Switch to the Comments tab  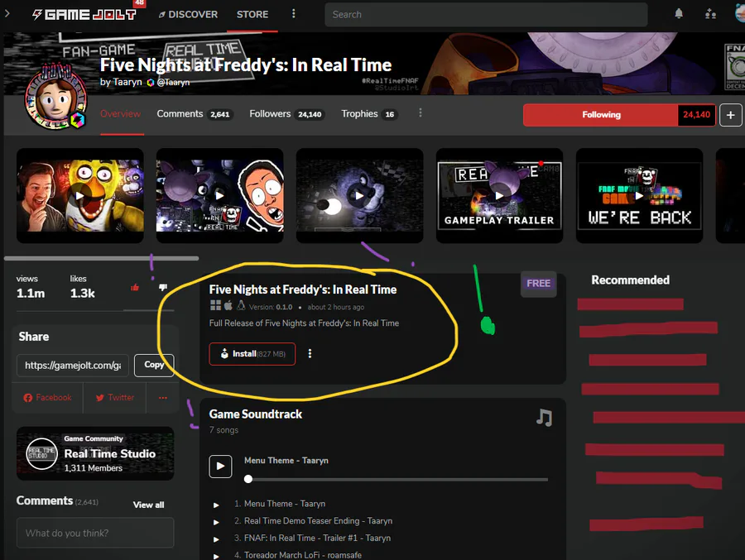195,114
